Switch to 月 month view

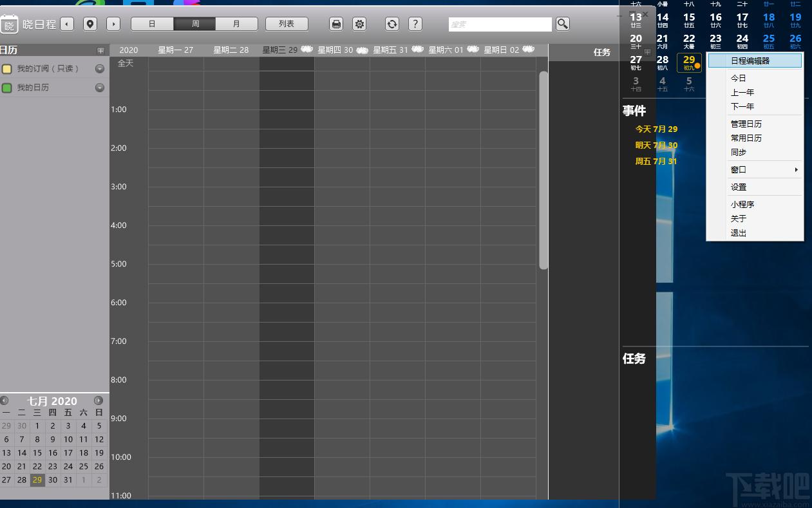pos(236,24)
